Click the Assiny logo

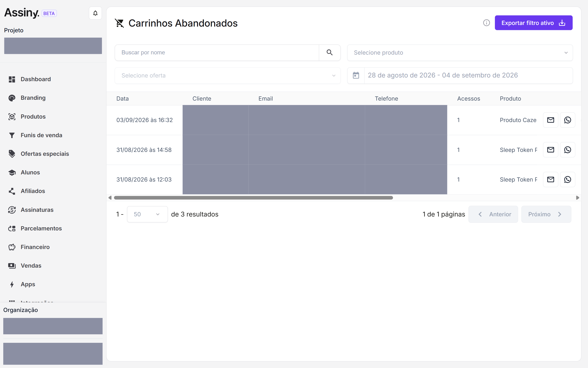coord(22,13)
